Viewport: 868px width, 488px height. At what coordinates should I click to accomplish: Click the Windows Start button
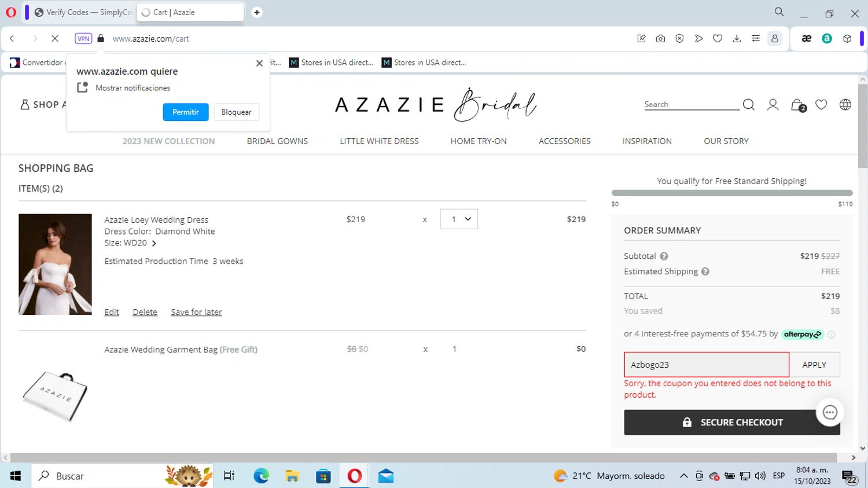tap(16, 476)
